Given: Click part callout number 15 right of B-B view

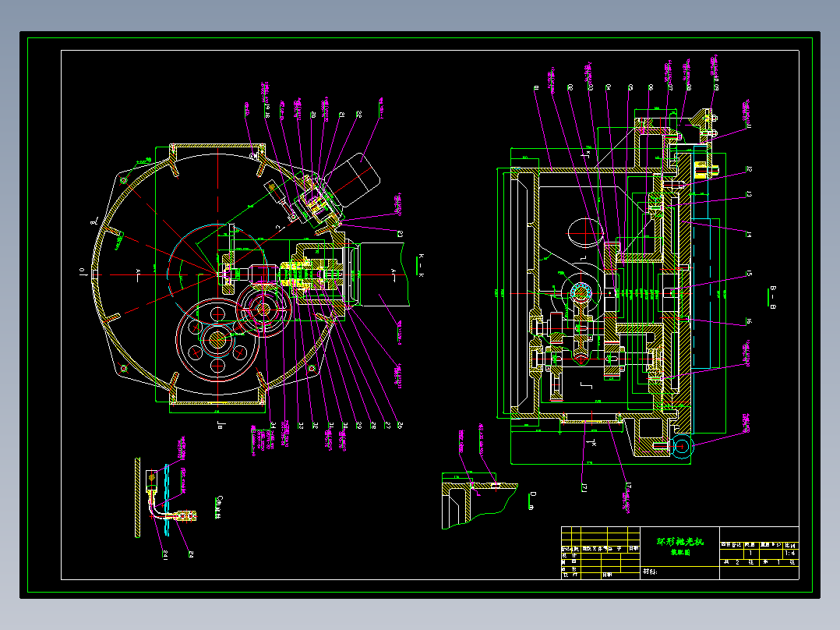Looking at the screenshot, I should tap(749, 274).
